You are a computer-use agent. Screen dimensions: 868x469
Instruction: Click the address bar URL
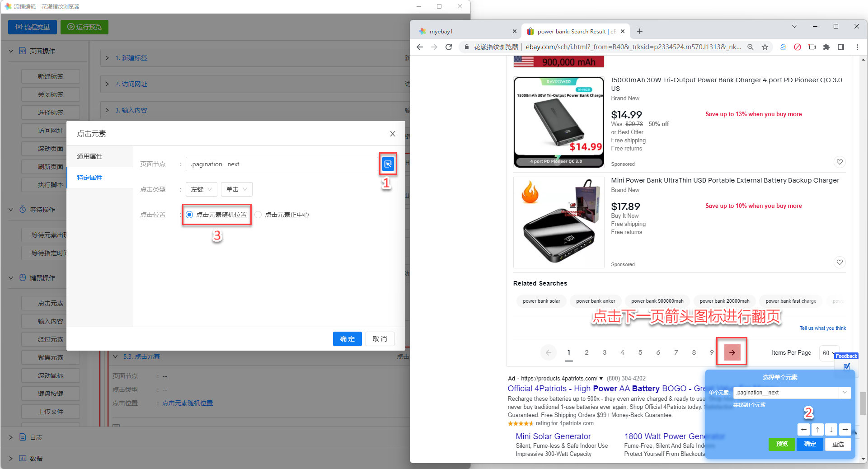click(633, 47)
